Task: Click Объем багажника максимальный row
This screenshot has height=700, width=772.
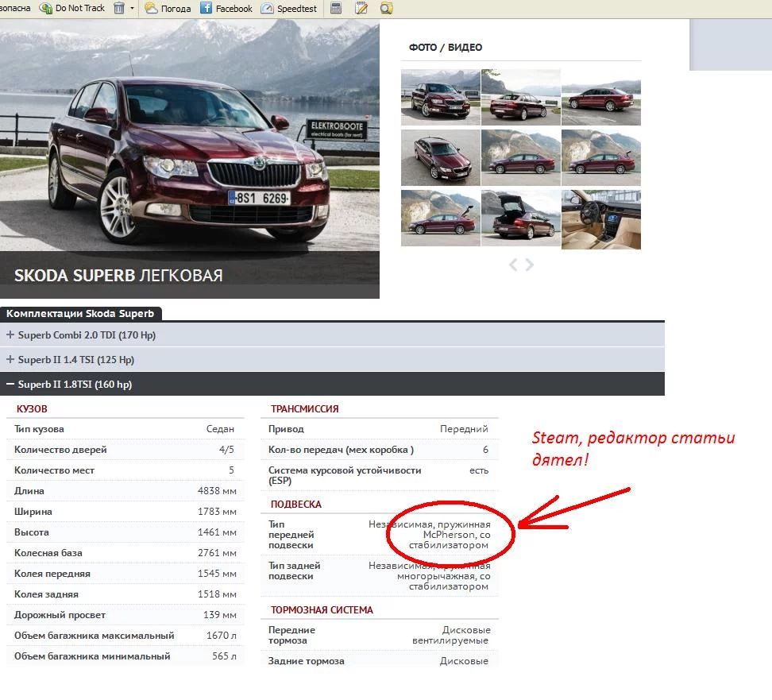Action: coord(125,636)
